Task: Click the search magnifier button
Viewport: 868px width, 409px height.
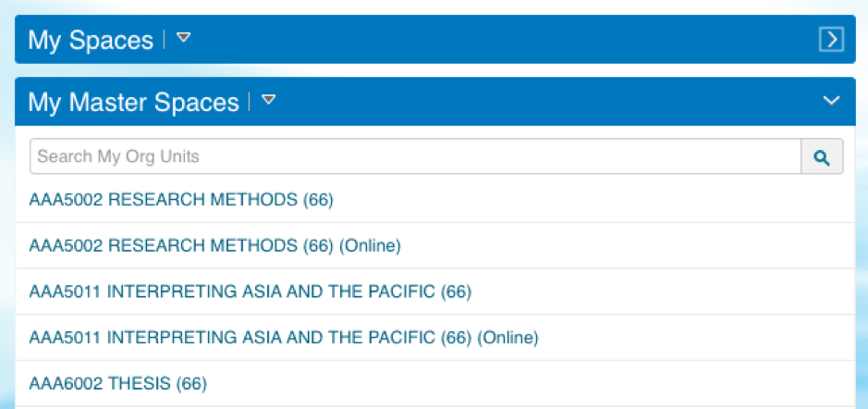Action: pyautogui.click(x=822, y=156)
